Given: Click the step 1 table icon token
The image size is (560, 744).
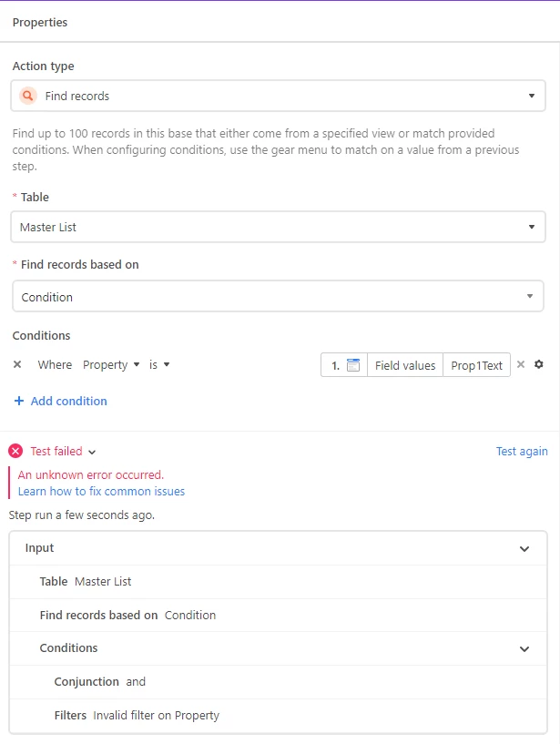Looking at the screenshot, I should (353, 365).
